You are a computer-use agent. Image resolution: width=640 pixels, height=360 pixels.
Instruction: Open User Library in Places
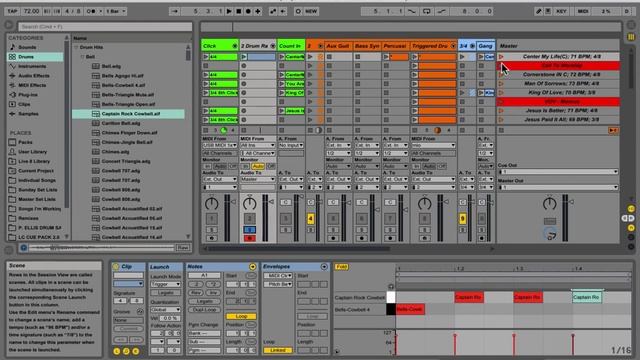click(x=32, y=152)
